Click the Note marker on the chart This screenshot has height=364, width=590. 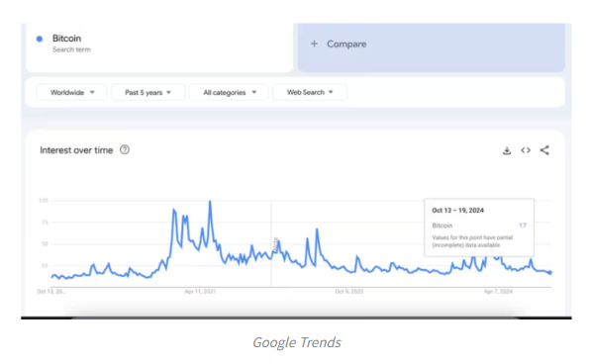[x=275, y=244]
